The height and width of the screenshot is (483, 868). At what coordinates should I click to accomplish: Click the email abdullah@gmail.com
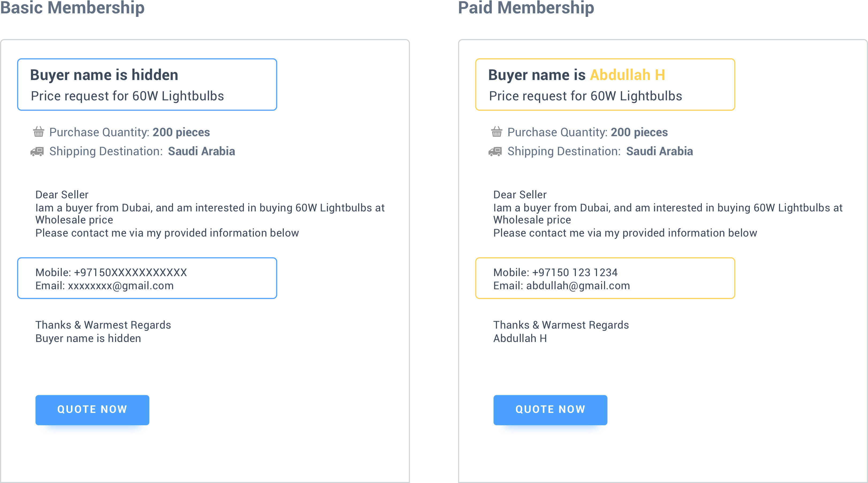(578, 286)
